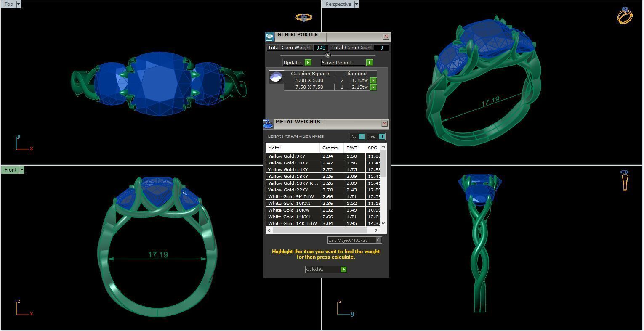Click the 17.19 dimension in Front viewport

158,254
